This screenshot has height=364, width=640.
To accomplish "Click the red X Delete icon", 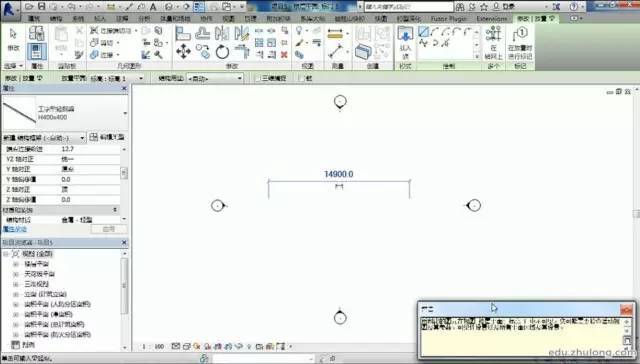I will pyautogui.click(x=284, y=54).
